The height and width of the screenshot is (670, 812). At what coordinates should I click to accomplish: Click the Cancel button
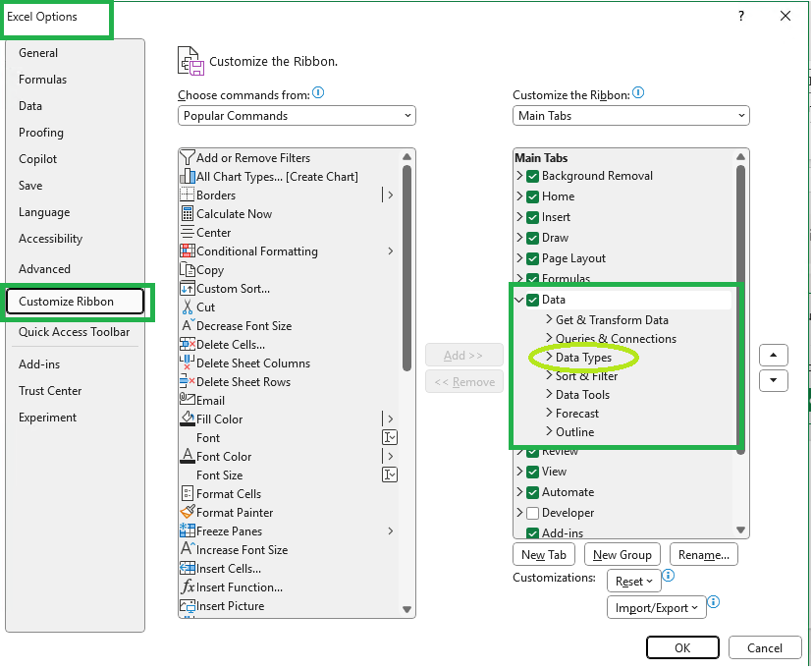click(x=764, y=647)
